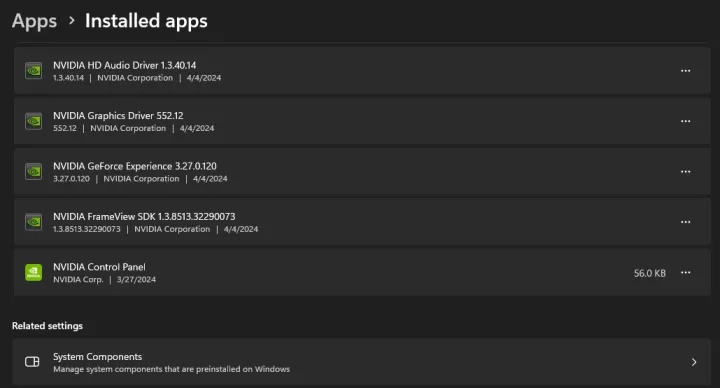
Task: Click the Graphics Driver details line with 552.12
Action: (134, 129)
